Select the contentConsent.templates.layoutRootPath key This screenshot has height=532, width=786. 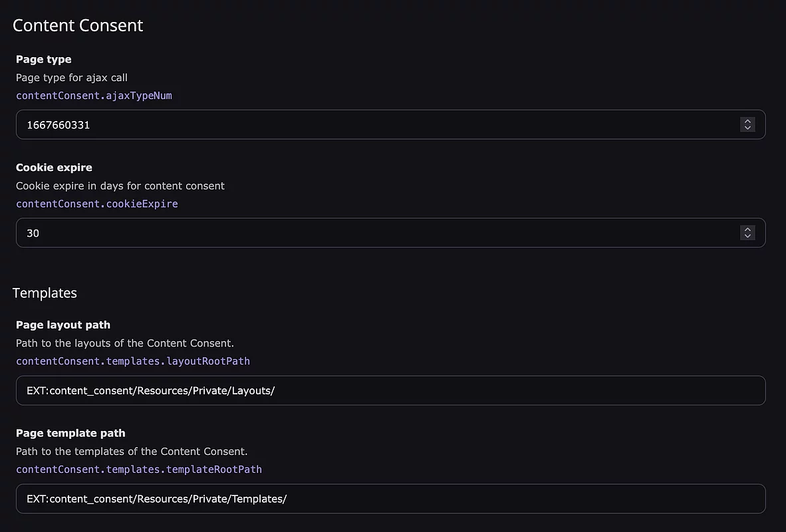pyautogui.click(x=133, y=362)
